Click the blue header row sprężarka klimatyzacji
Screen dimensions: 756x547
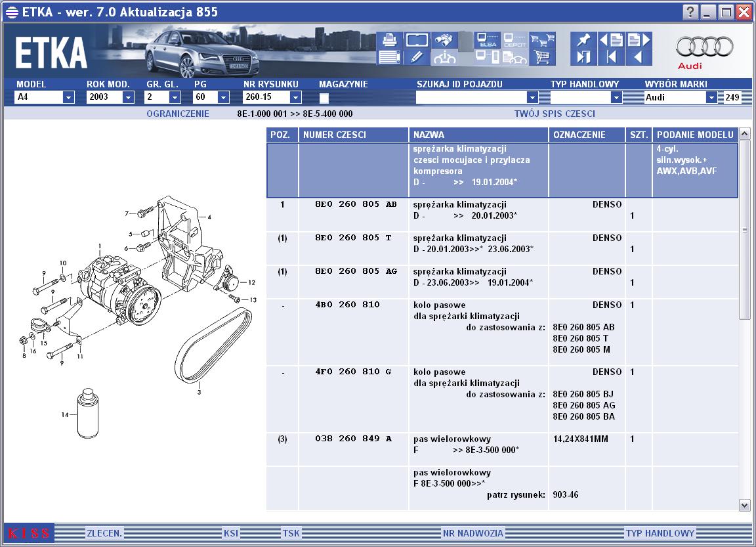[502, 170]
